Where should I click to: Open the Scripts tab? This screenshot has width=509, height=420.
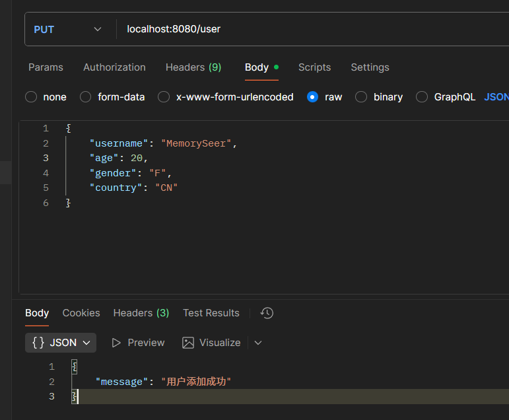point(314,67)
